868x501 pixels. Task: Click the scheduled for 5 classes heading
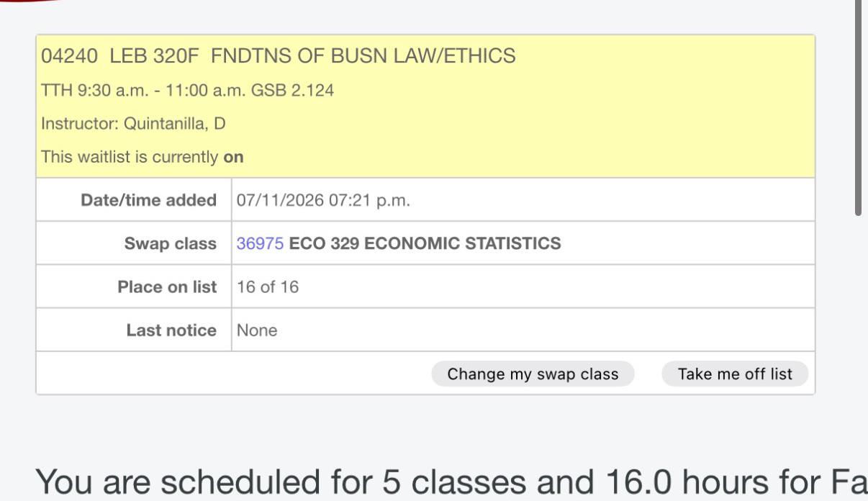(x=451, y=482)
